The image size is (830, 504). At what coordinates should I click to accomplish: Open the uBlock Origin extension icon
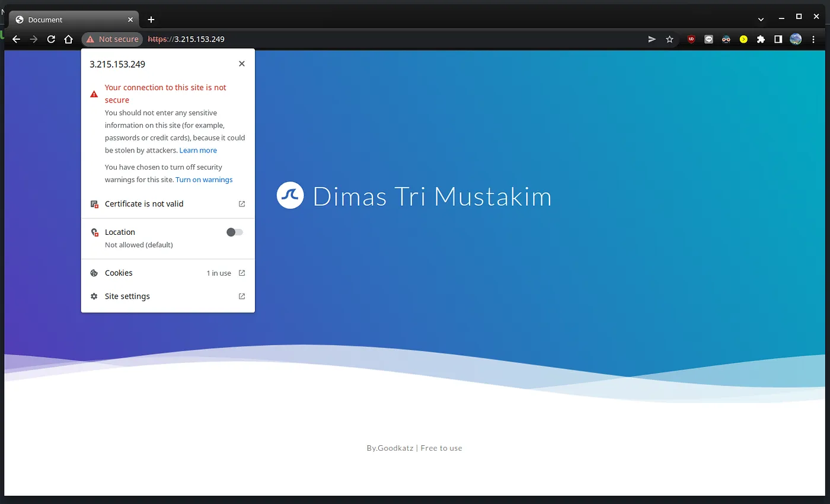(x=691, y=39)
